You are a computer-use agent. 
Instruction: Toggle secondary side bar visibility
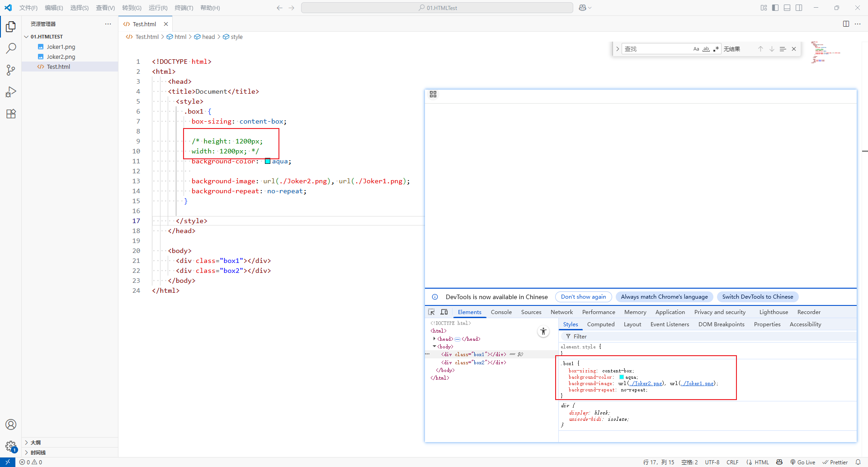[x=799, y=8]
